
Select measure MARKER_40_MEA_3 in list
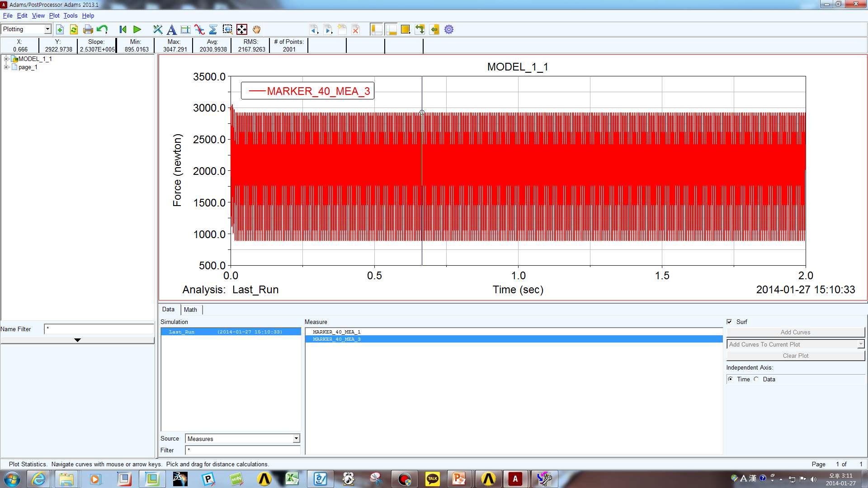[514, 339]
